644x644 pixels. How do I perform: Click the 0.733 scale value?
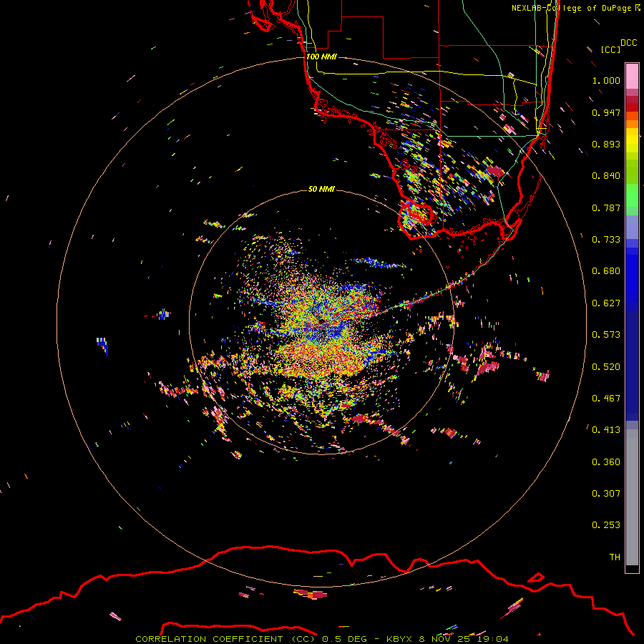pyautogui.click(x=606, y=240)
